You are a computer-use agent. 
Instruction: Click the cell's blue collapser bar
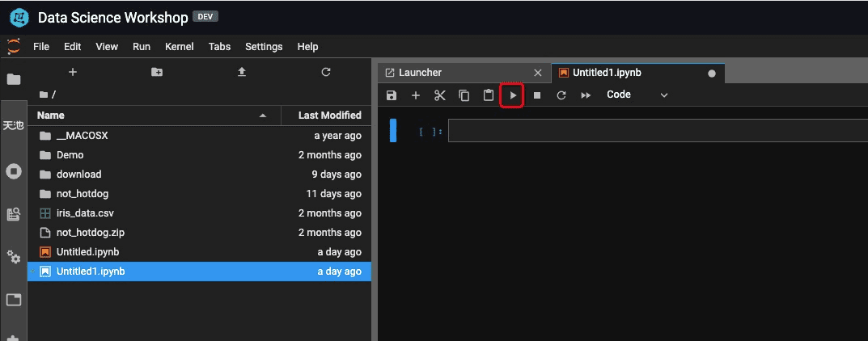click(x=393, y=130)
